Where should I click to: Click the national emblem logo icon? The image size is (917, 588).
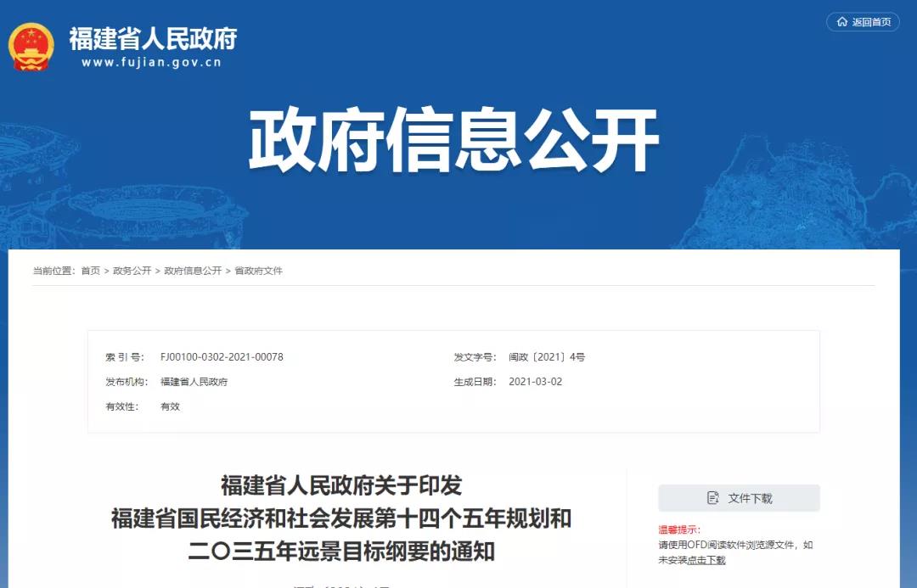pos(31,46)
